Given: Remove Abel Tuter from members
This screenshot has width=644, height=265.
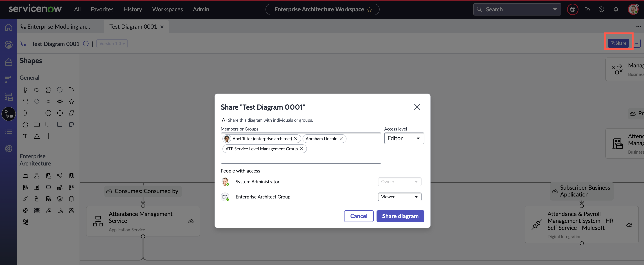Looking at the screenshot, I should 296,139.
